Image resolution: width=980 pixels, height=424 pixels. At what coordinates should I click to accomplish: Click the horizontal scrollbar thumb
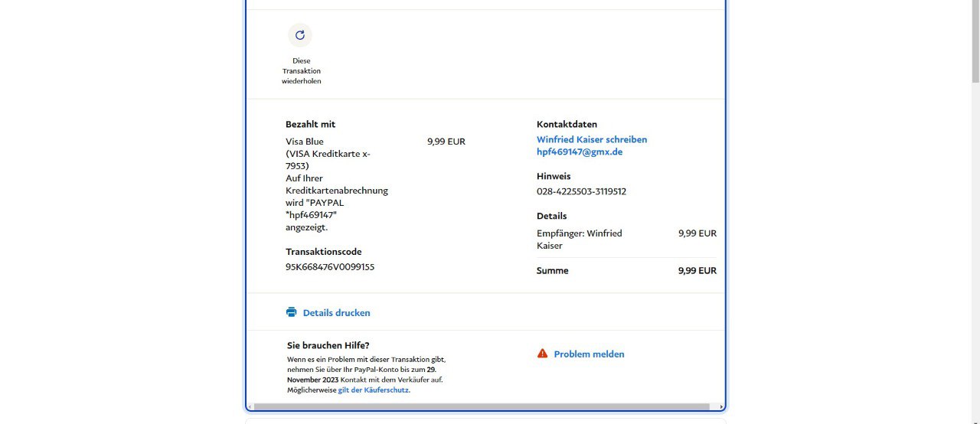(x=482, y=407)
